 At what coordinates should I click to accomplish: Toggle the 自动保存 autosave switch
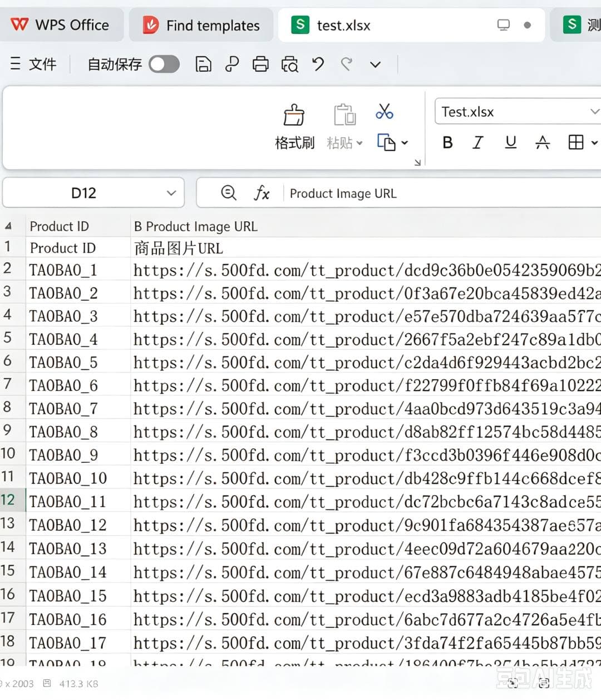(164, 65)
